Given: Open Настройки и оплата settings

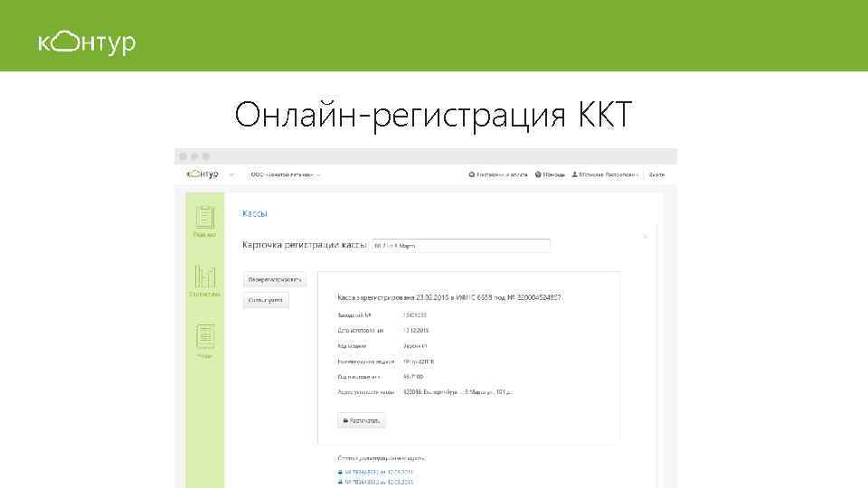Looking at the screenshot, I should (x=497, y=174).
